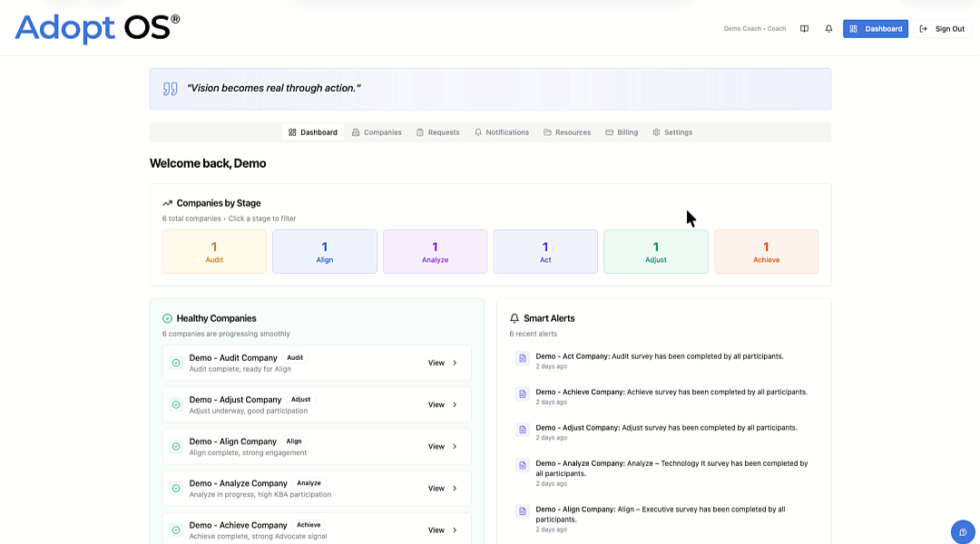
Task: Open the floating chat bubble icon
Action: [962, 532]
